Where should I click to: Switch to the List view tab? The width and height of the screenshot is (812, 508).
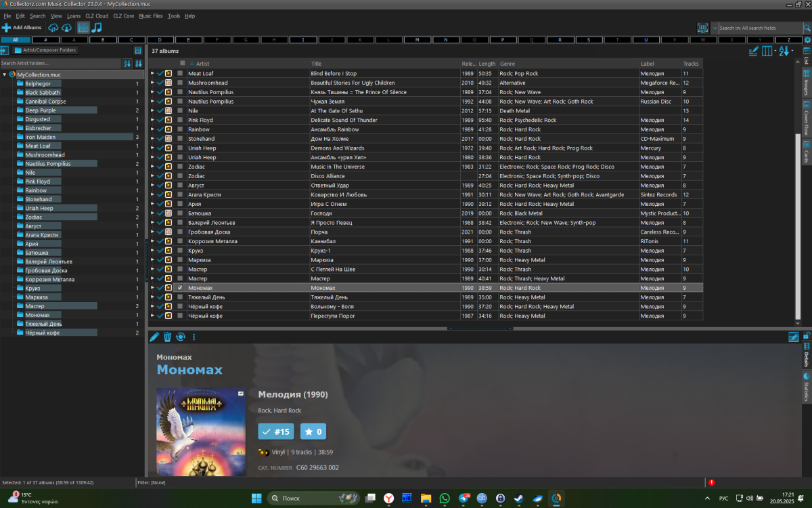point(807,56)
